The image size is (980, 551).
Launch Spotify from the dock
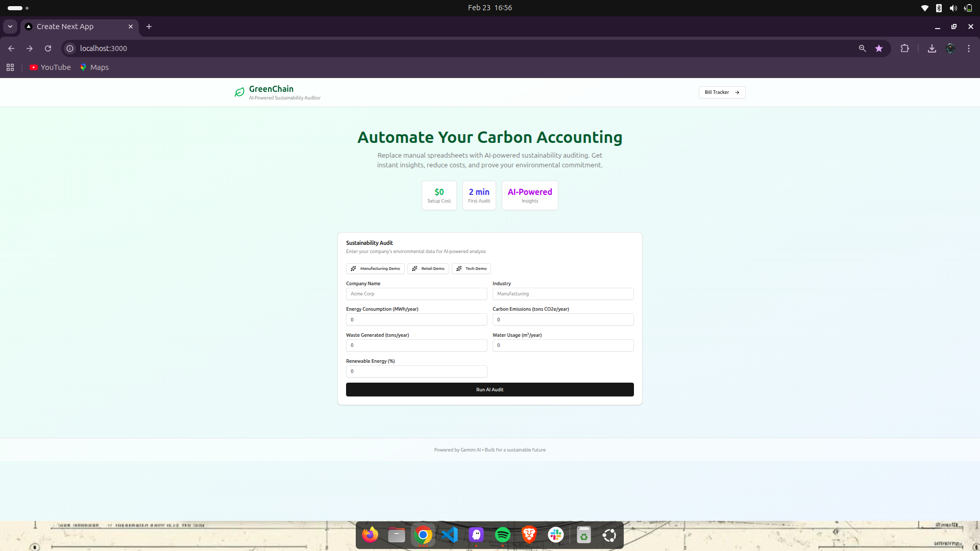click(503, 535)
